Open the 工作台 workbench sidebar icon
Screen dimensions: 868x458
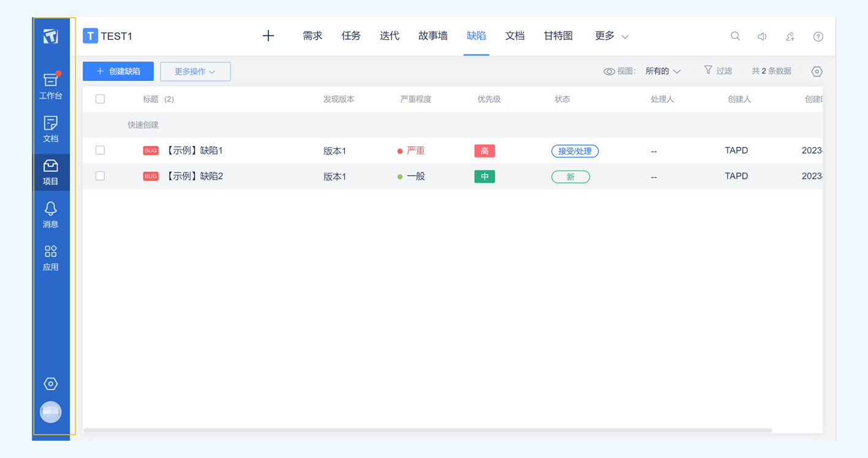(x=51, y=86)
